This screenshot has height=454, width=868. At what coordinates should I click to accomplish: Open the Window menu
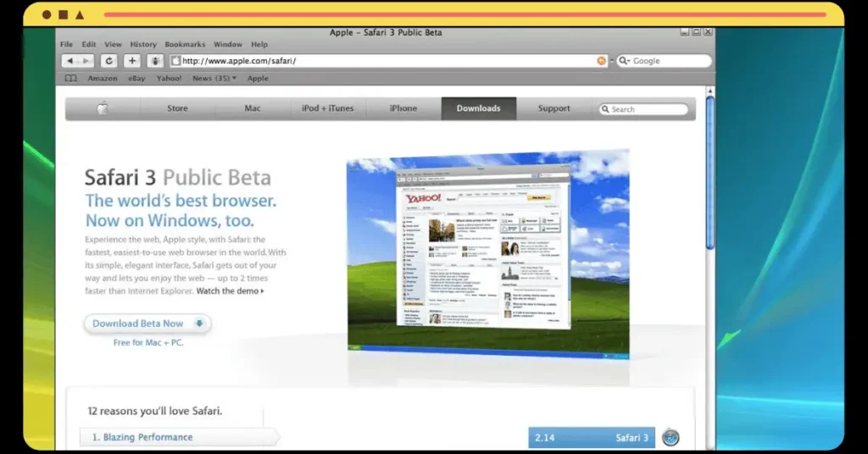(228, 44)
